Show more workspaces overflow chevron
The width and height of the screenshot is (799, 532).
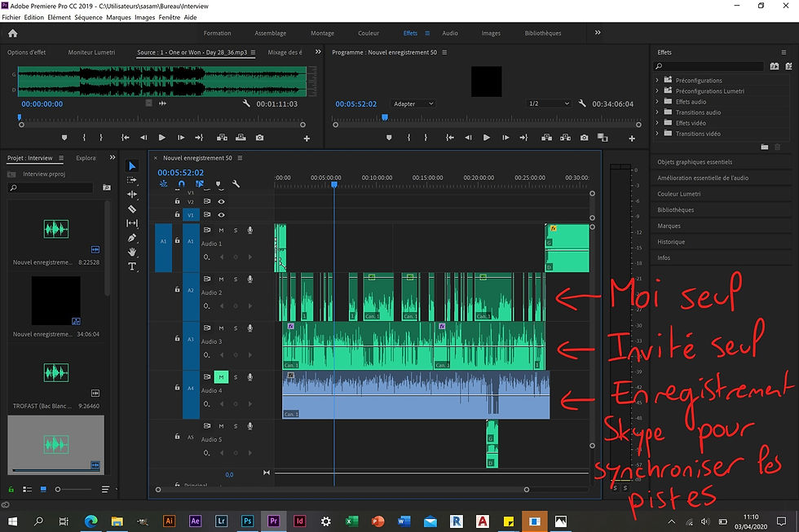598,33
